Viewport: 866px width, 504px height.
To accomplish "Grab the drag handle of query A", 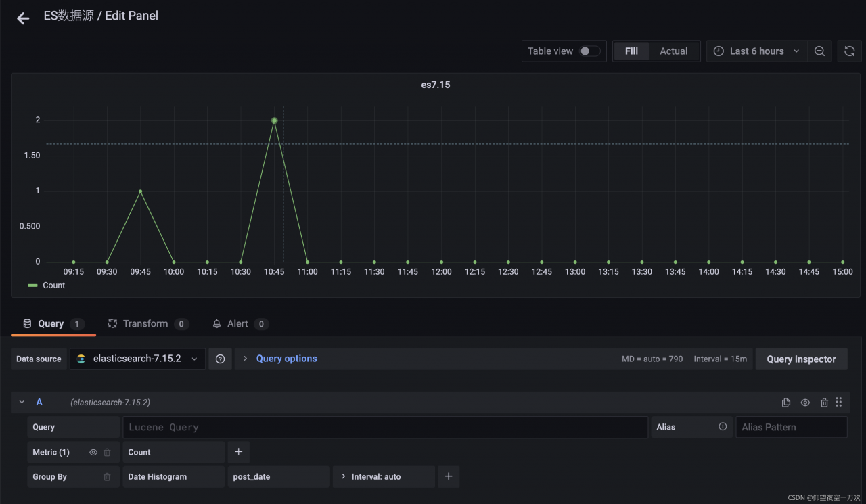I will 839,402.
